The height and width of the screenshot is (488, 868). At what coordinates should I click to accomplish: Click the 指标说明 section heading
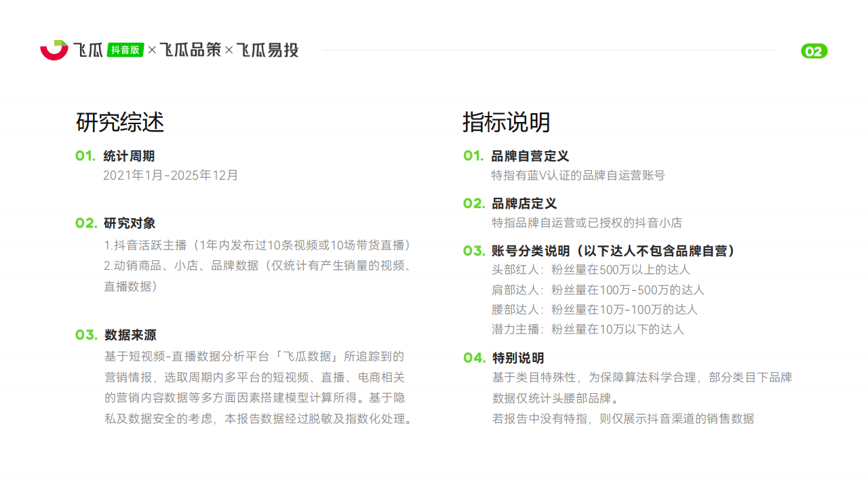[506, 123]
